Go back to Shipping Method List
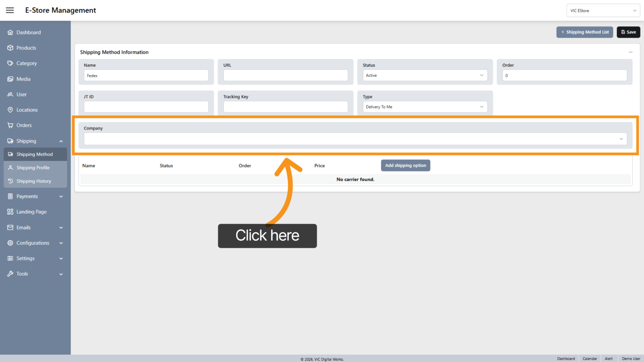This screenshot has height=362, width=644. 585,32
